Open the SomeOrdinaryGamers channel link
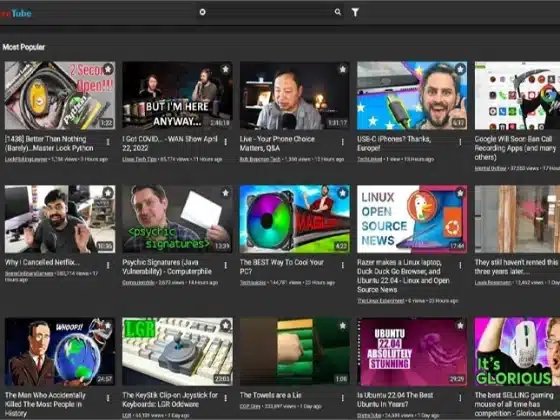 (x=29, y=274)
